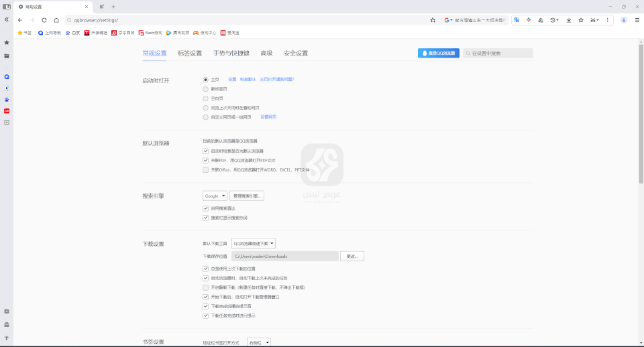This screenshot has width=644, height=347.
Task: Go to the home page via the house icon
Action: 56,20
